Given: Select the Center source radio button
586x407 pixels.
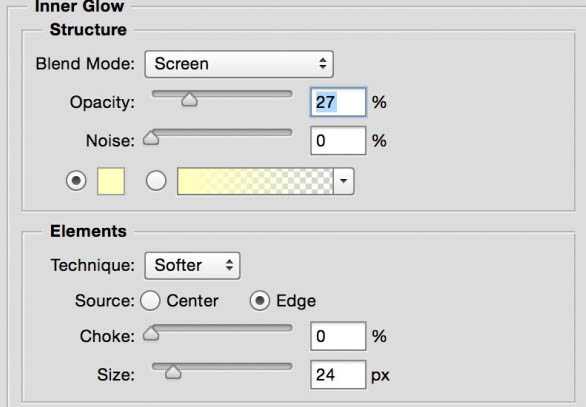Looking at the screenshot, I should click(150, 301).
